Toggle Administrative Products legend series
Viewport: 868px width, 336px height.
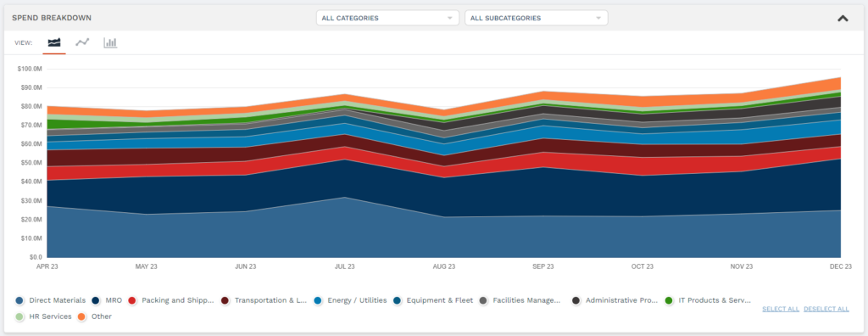(615, 300)
